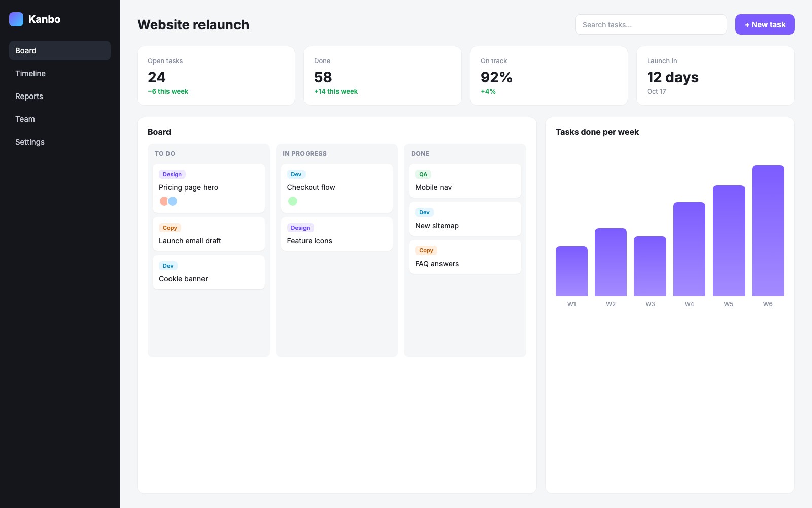Click the Open tasks stat card

pos(216,76)
